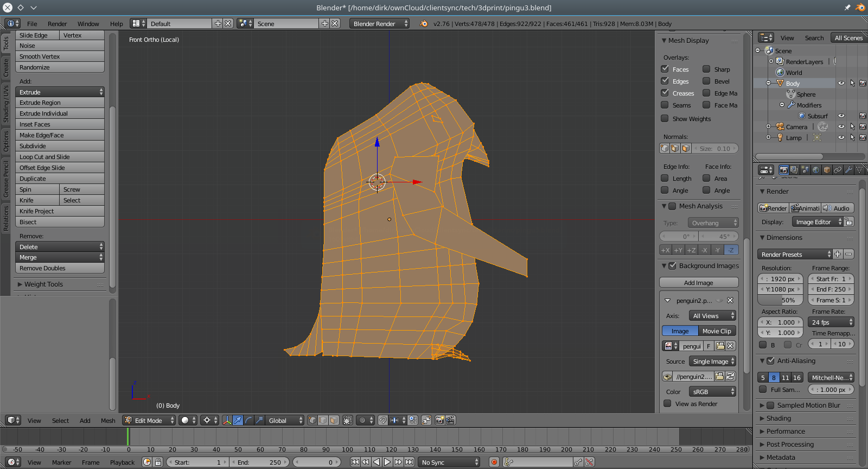Viewport: 868px width, 469px height.
Task: Jump to the end frame of the timeline
Action: point(410,462)
